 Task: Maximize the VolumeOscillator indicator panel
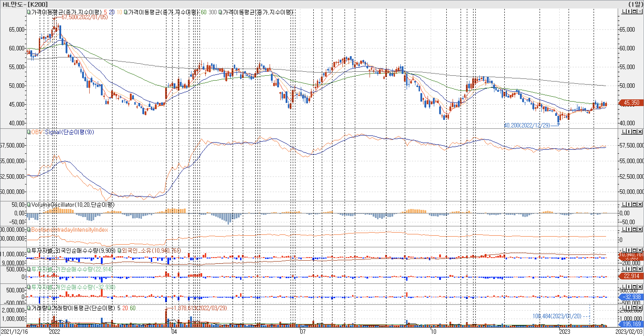coord(635,205)
